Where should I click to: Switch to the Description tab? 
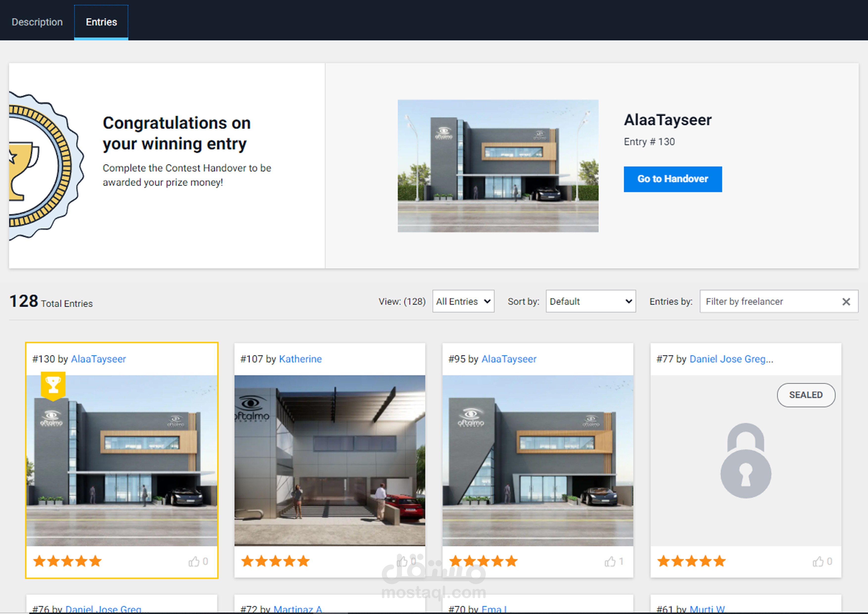click(x=37, y=22)
